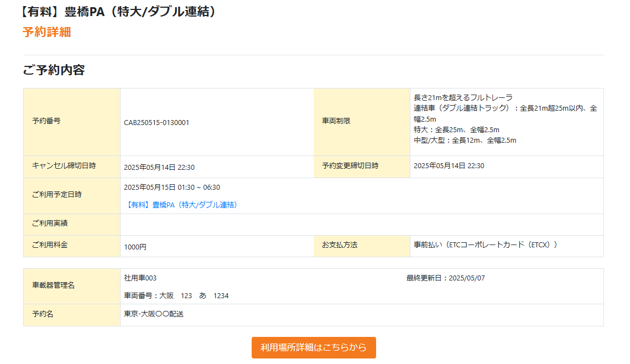Click the 利用場所詳細はこちらから button
This screenshot has height=364, width=630.
(x=314, y=347)
